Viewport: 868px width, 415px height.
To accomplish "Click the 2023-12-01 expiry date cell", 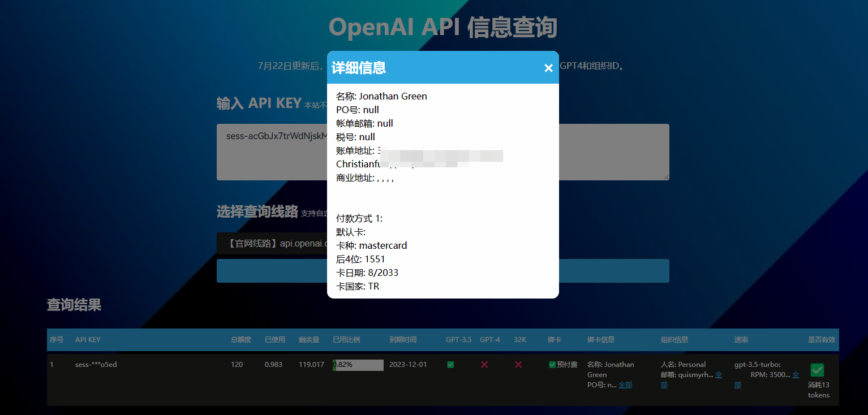I will click(407, 365).
